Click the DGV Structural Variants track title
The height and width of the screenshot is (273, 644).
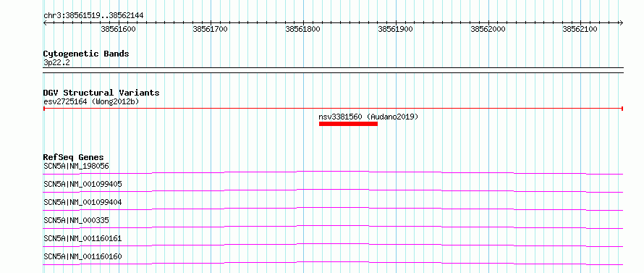(101, 93)
